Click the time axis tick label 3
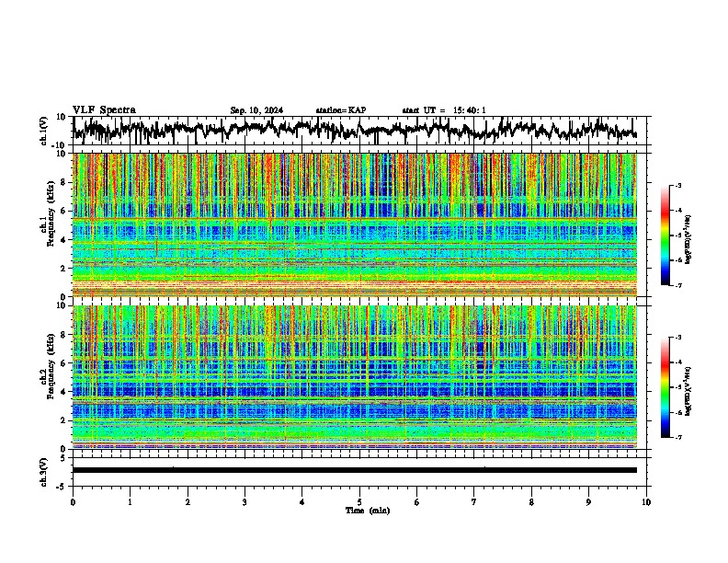Screen dimensions: 728x563 [x=245, y=502]
